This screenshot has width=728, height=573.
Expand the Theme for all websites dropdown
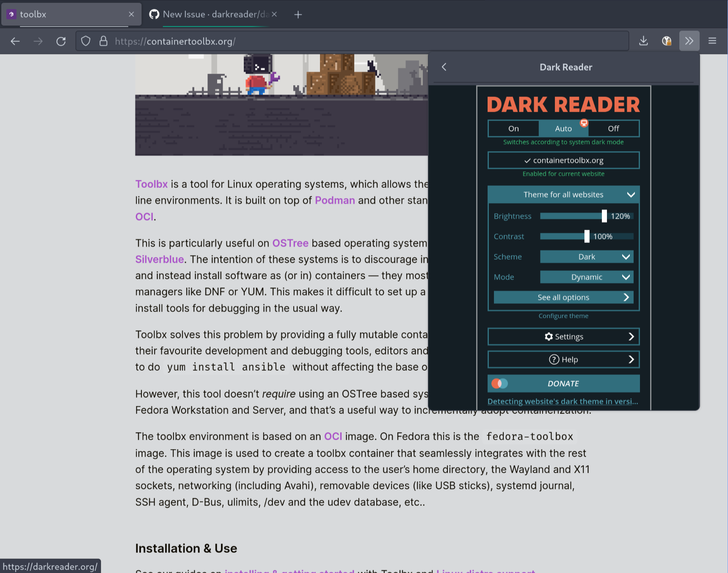563,194
